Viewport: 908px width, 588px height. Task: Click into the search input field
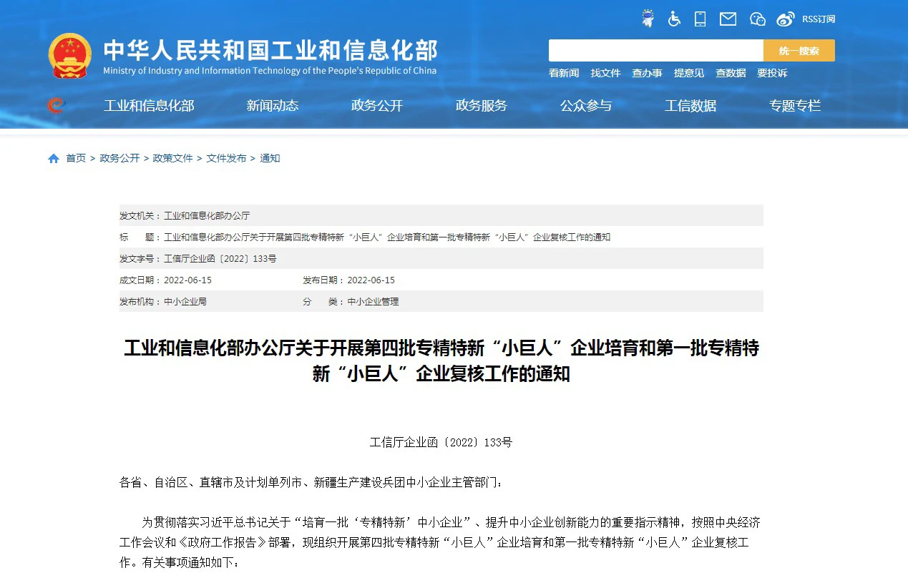[655, 51]
